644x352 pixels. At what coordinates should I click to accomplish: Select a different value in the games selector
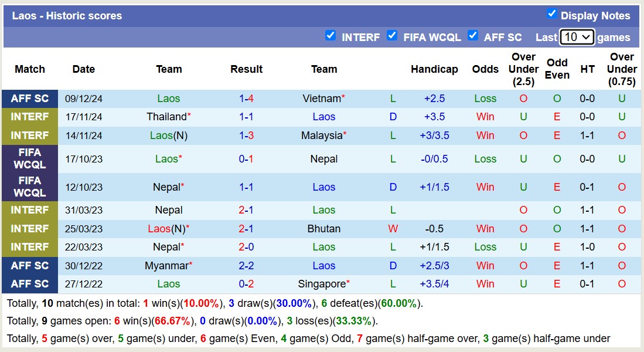tap(577, 36)
